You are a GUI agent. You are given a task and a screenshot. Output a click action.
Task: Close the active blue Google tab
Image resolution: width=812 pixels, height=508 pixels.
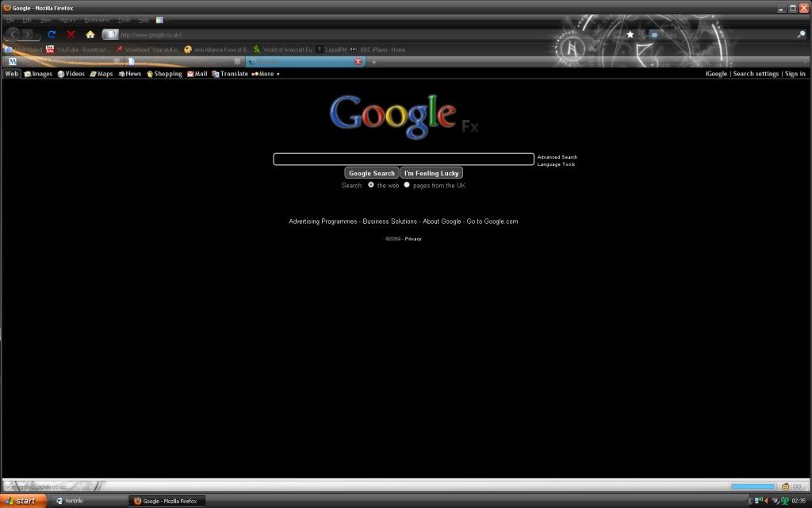[x=358, y=61]
